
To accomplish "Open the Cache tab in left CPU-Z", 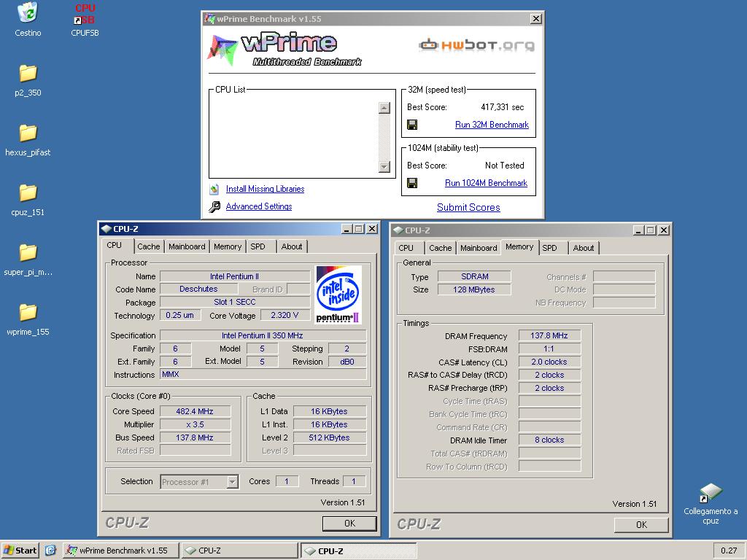I will 149,246.
